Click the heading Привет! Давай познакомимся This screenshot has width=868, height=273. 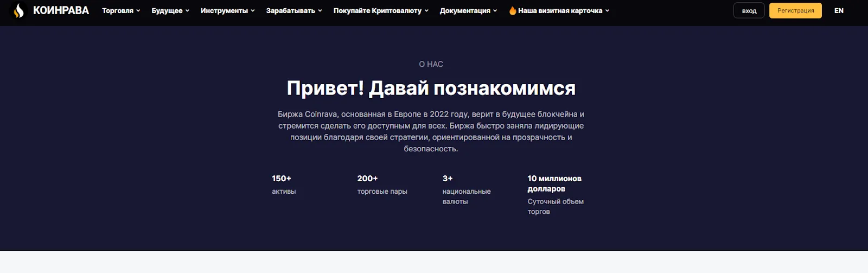click(431, 88)
